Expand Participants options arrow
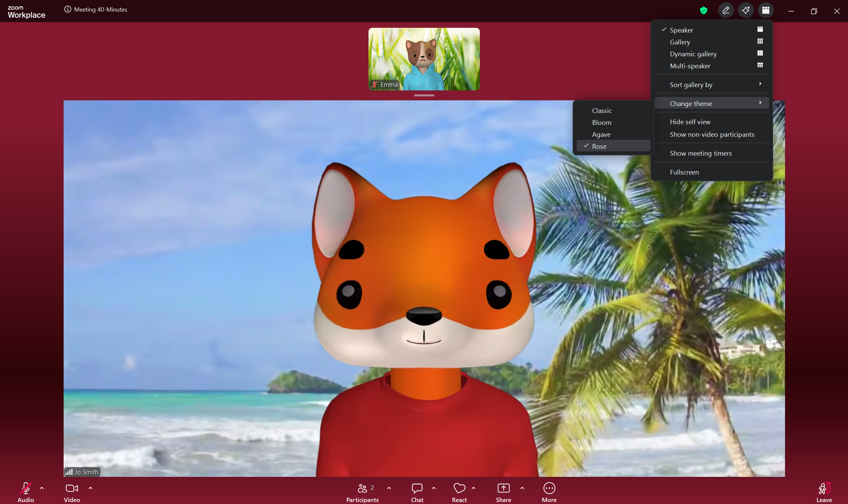Viewport: 848px width, 504px height. click(389, 488)
